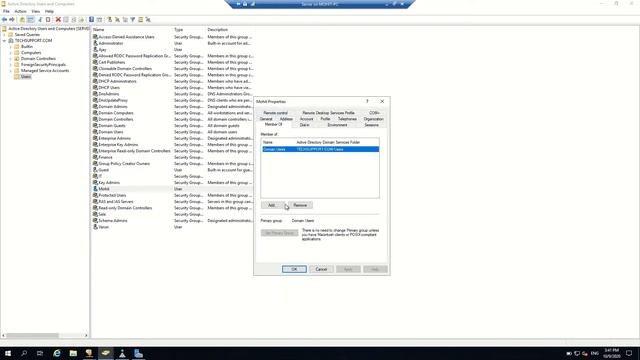Expand the Saved Queries tree node
This screenshot has height=360, width=640.
pos(4,35)
